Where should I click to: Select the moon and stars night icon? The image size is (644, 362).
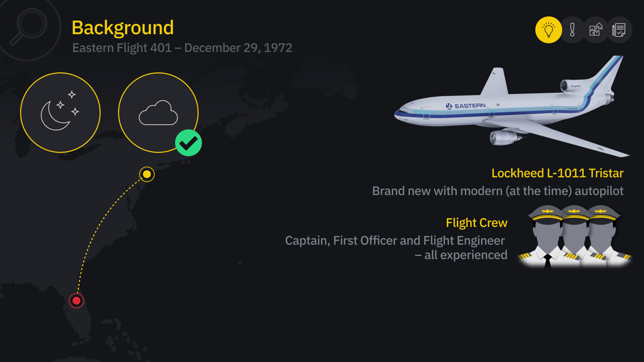pyautogui.click(x=60, y=113)
